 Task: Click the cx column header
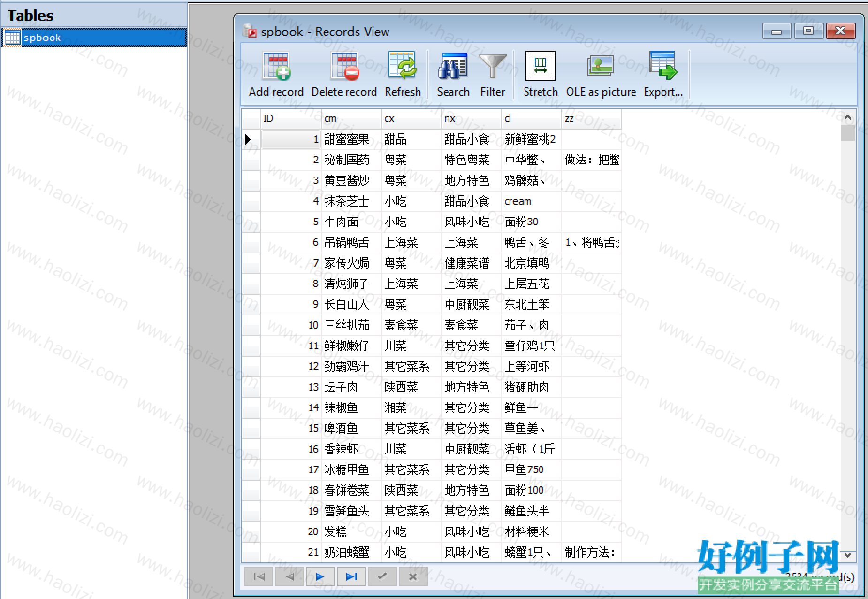411,119
